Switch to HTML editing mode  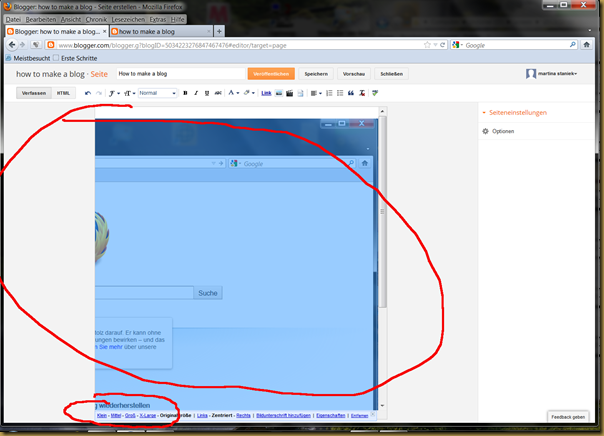pyautogui.click(x=63, y=93)
